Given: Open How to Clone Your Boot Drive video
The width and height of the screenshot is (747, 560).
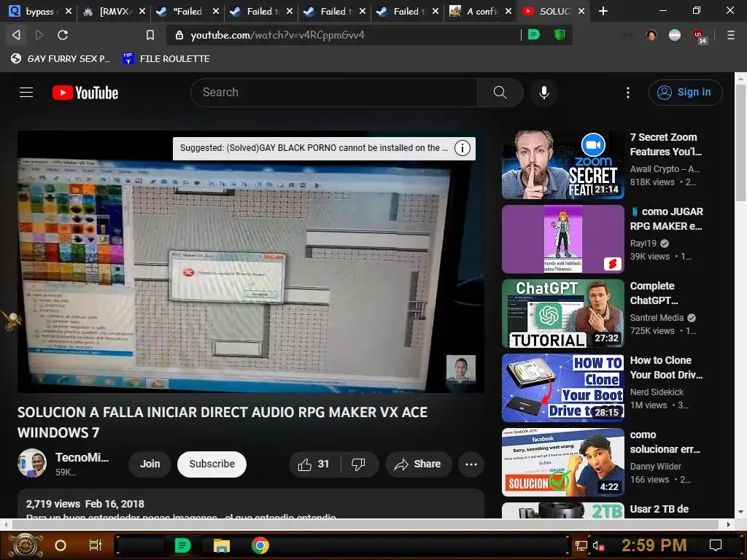Looking at the screenshot, I should pos(562,388).
